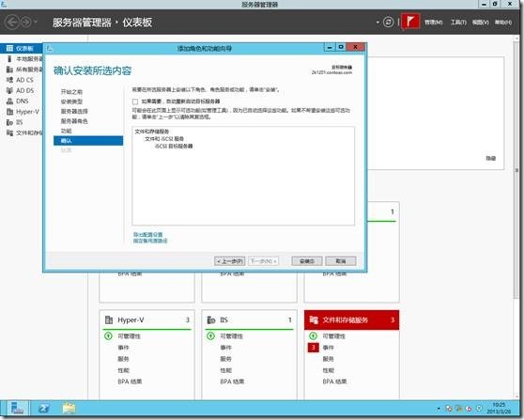524x420 pixels.
Task: Go to 服务器选择 wizard step
Action: (x=74, y=112)
